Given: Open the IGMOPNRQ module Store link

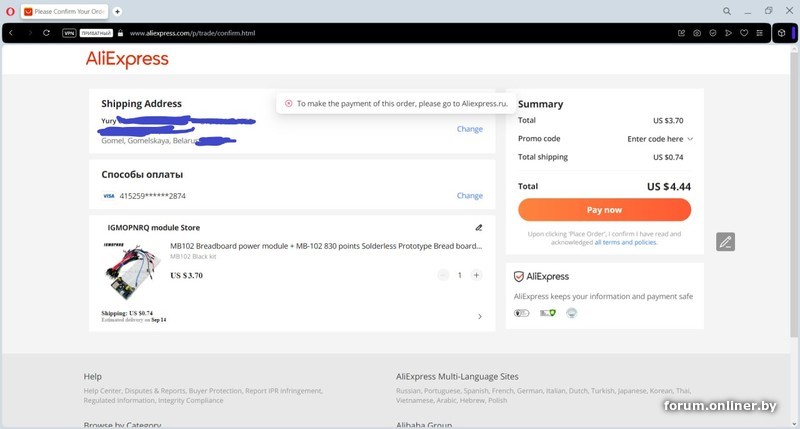Looking at the screenshot, I should [x=154, y=228].
